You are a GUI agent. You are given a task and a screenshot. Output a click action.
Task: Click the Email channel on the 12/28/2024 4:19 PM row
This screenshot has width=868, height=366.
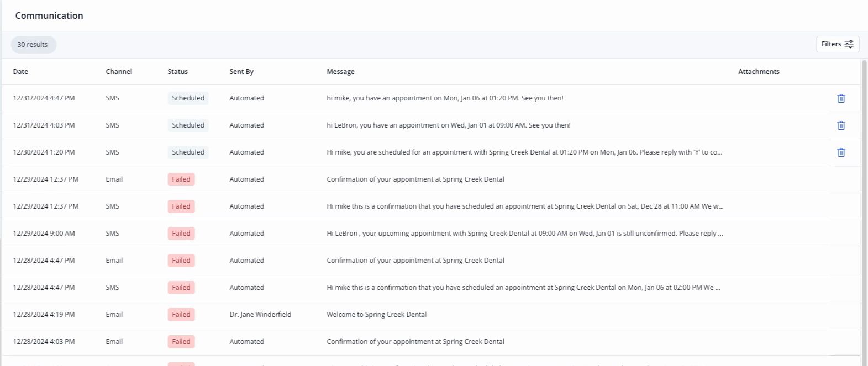[114, 315]
